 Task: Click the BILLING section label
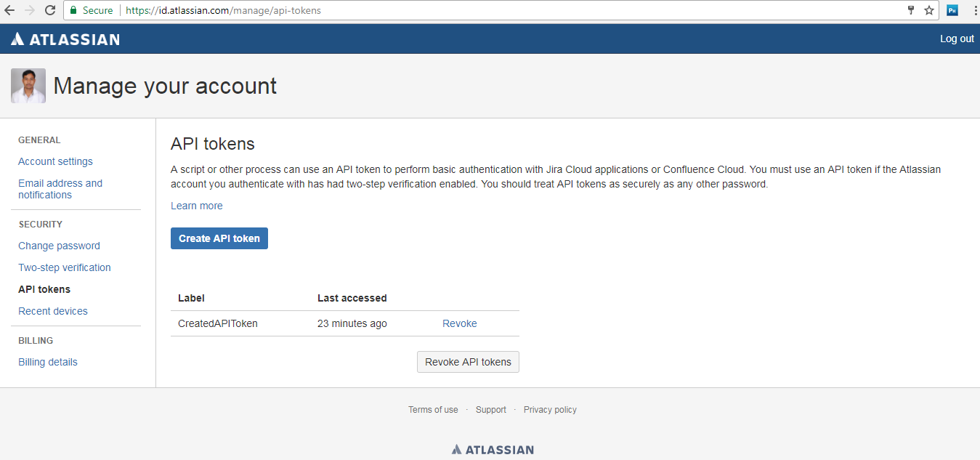click(36, 341)
